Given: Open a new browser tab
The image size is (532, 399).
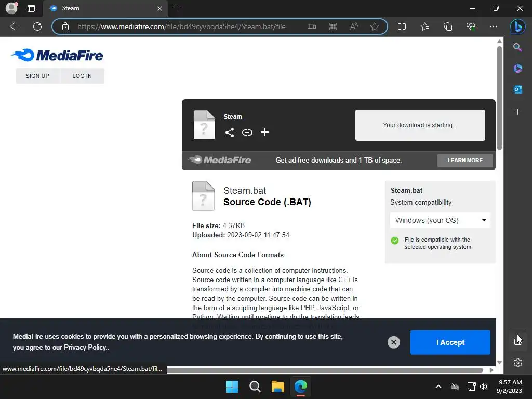Looking at the screenshot, I should pos(177,8).
